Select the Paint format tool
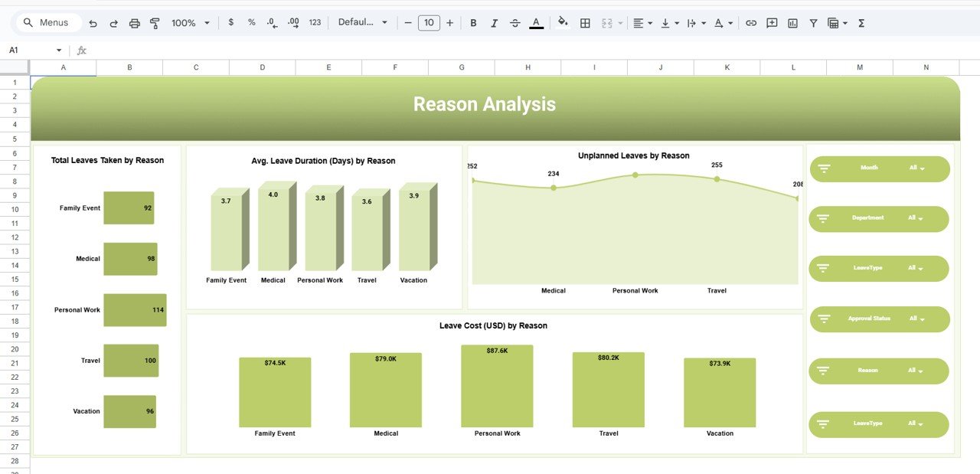This screenshot has width=980, height=474. (x=154, y=22)
